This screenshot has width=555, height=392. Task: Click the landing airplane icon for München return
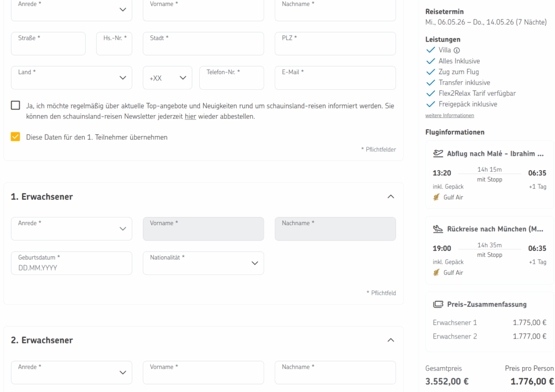click(438, 230)
